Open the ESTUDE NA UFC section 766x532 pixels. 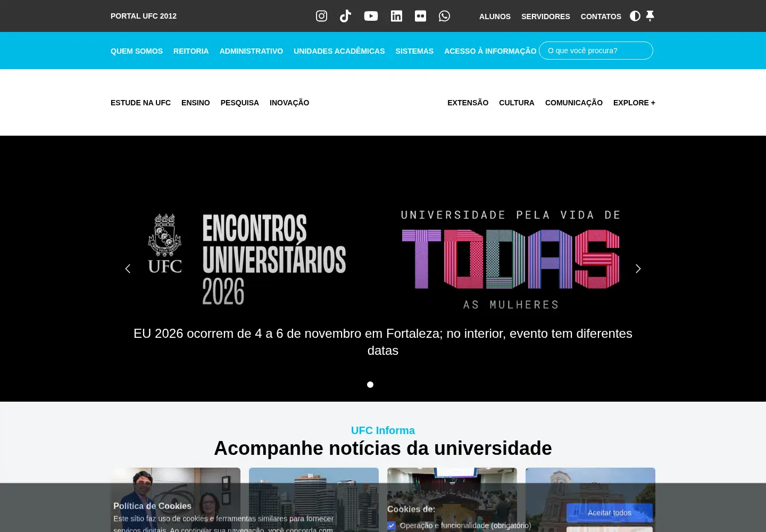coord(140,103)
